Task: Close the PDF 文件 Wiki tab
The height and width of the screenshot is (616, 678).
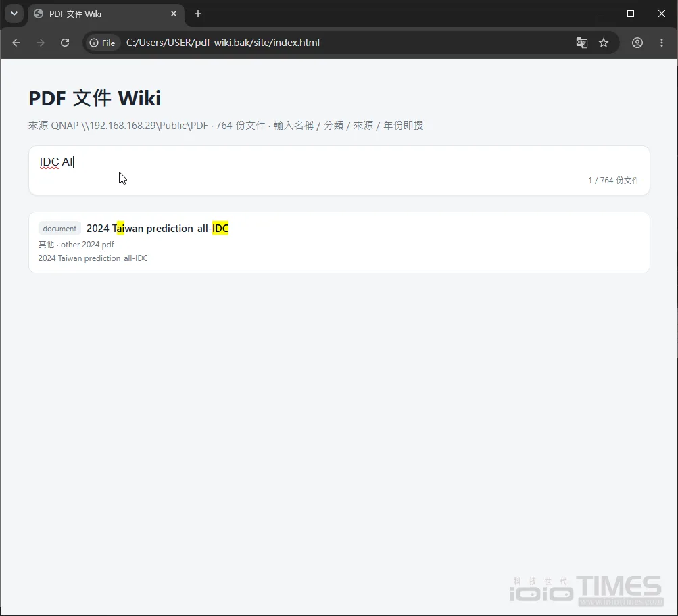Action: click(174, 14)
